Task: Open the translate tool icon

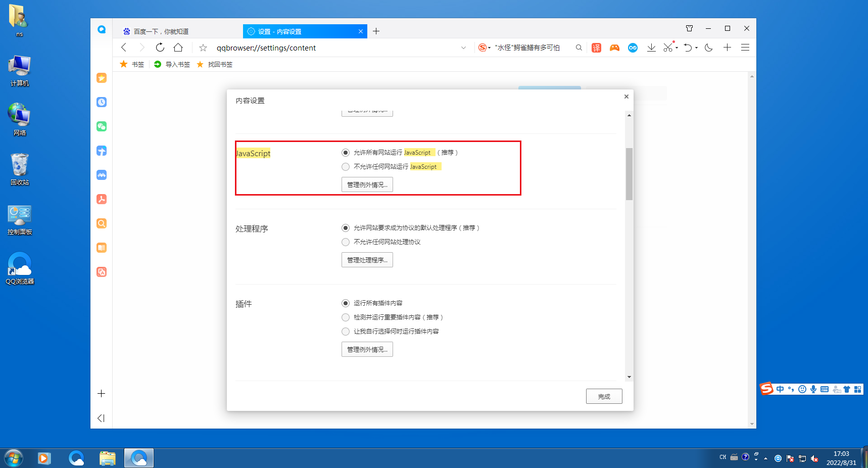Action: pyautogui.click(x=597, y=48)
